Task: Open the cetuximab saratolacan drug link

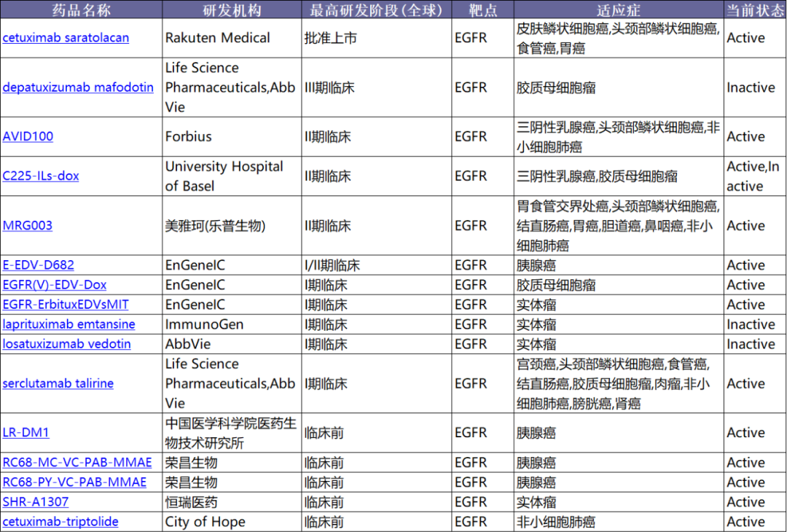Action: [66, 38]
